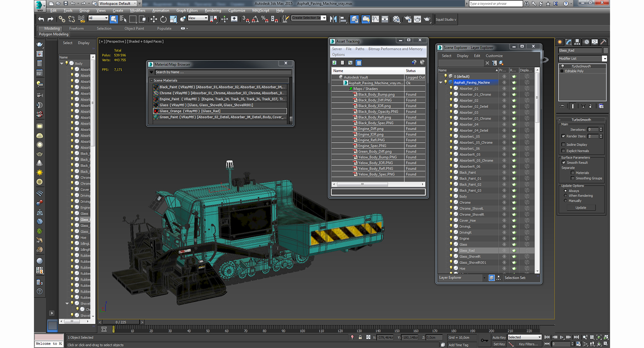
Task: Open the Render Setup teapot icon
Action: 408,19
